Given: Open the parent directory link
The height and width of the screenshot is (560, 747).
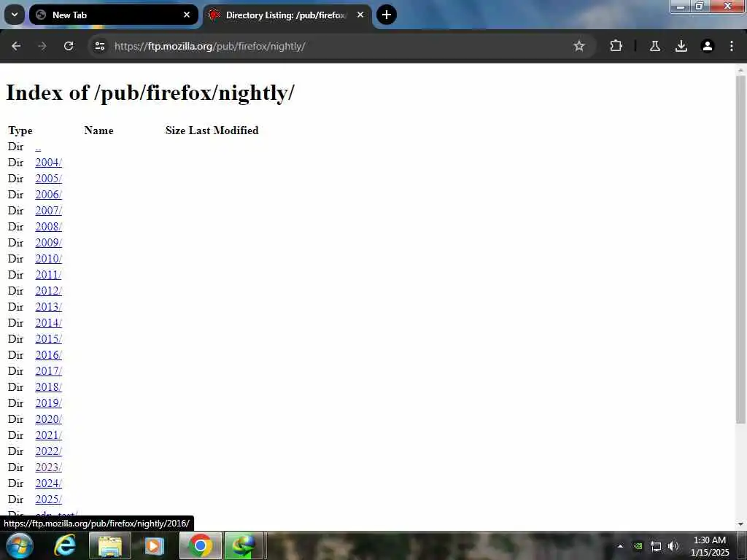Looking at the screenshot, I should [38, 147].
